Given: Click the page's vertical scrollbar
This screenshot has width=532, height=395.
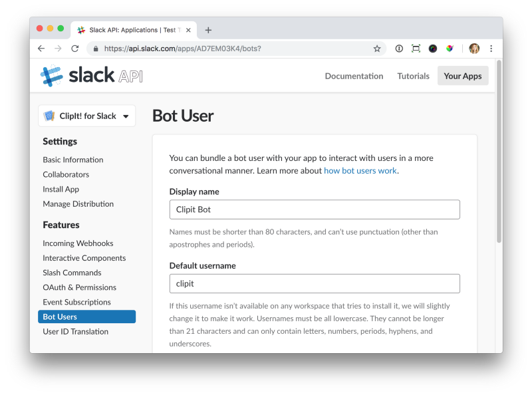Looking at the screenshot, I should (x=499, y=166).
